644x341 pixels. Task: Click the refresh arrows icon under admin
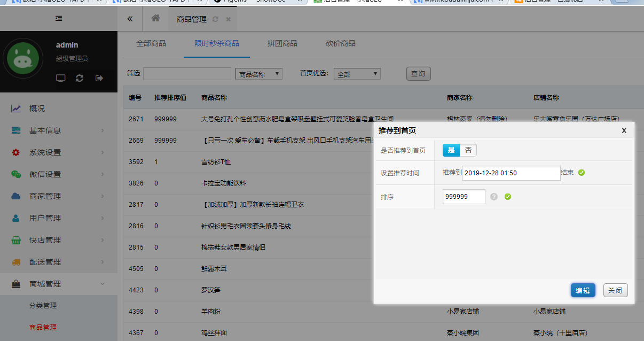(80, 79)
